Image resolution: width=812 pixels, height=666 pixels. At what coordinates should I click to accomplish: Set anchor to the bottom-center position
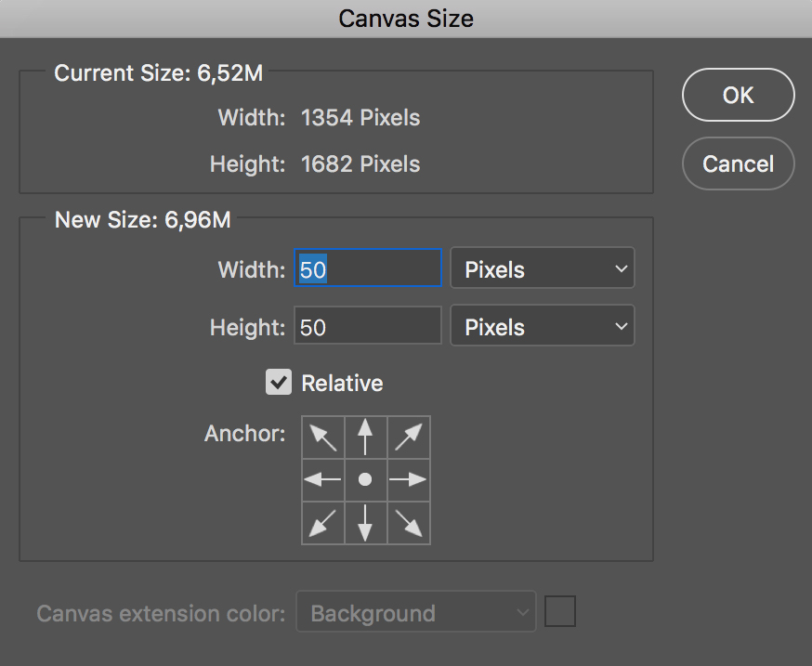[365, 523]
